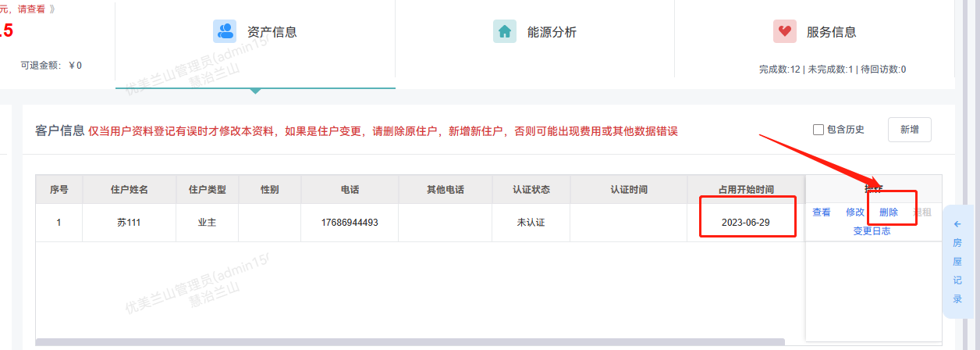Click the date cell 2023-06-29
980x350 pixels.
click(746, 223)
